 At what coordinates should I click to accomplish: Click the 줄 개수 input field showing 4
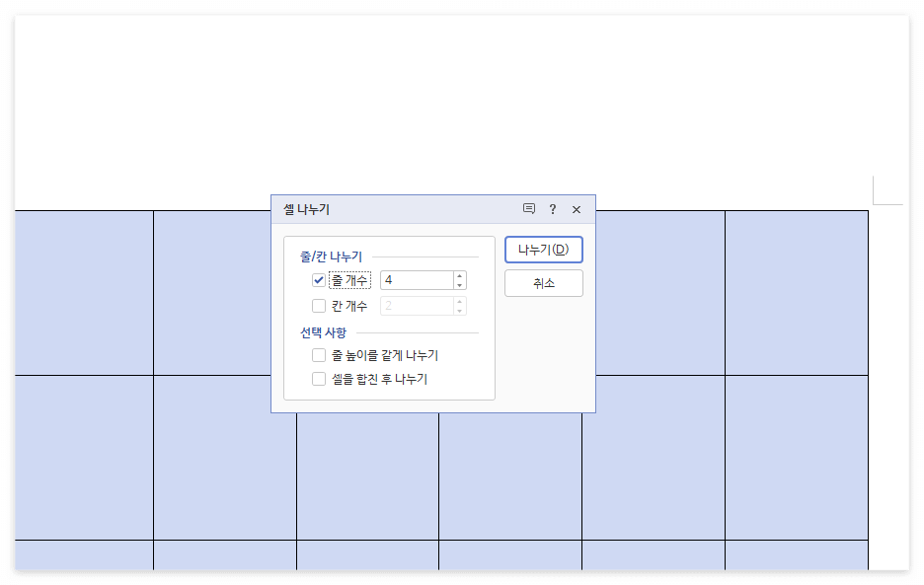click(417, 280)
